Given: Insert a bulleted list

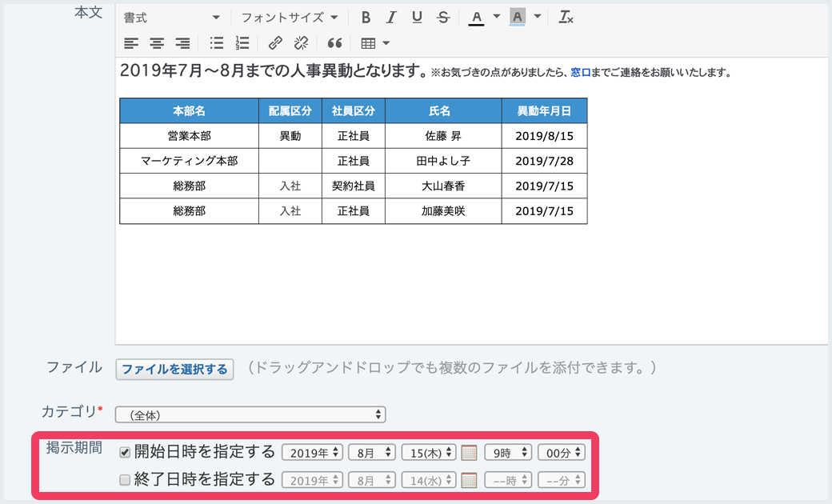Looking at the screenshot, I should [x=216, y=43].
